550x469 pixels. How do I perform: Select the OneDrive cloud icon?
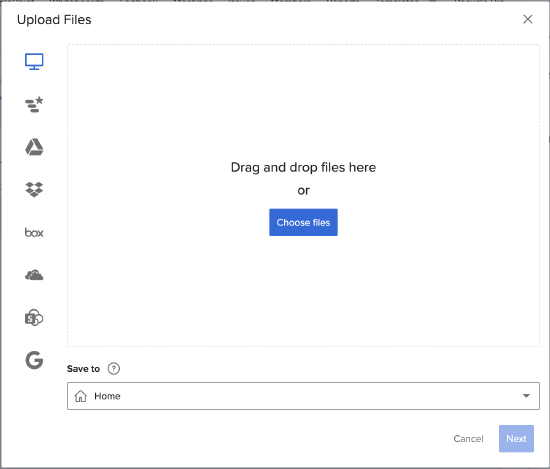click(x=34, y=275)
